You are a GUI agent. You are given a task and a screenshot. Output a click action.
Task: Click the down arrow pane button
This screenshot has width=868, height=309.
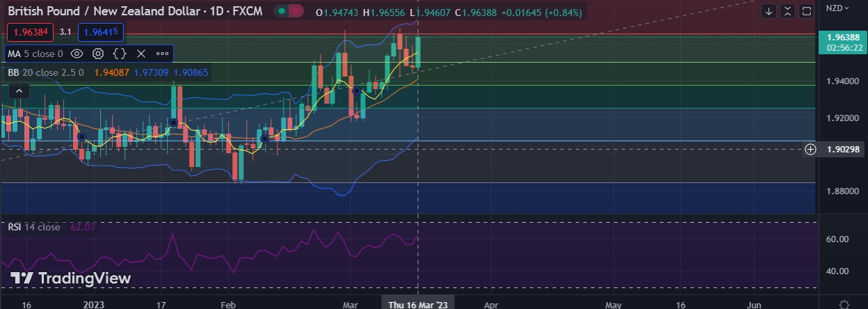(769, 11)
